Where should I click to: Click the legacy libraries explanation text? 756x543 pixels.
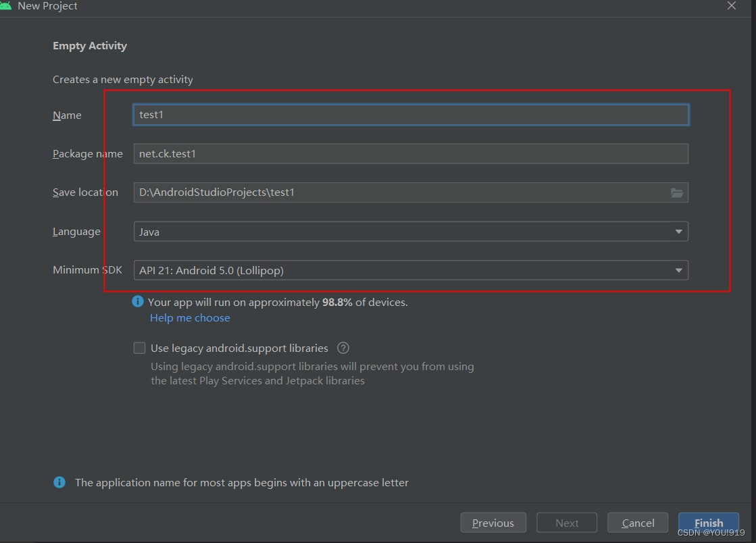[312, 373]
